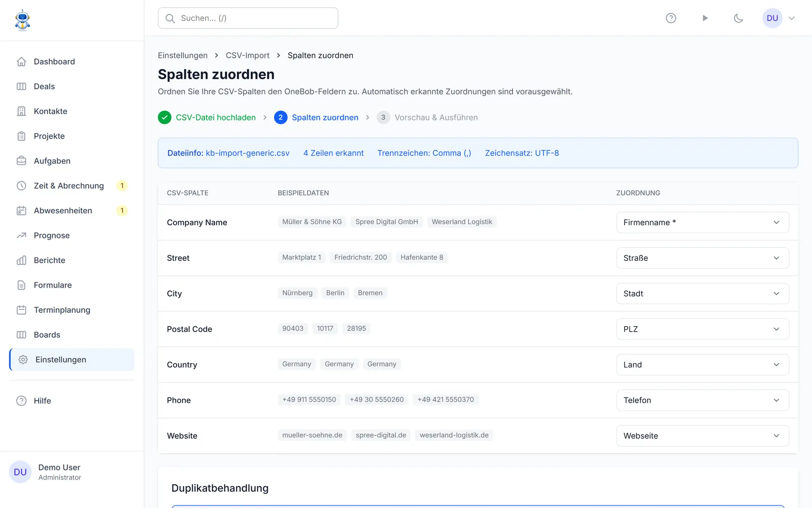Click sample chip Müller & Söhne KG

(312, 222)
